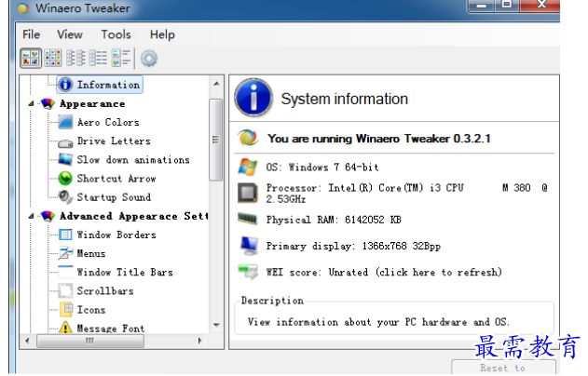The width and height of the screenshot is (588, 376).
Task: Select Window Borders in the tree
Action: (x=116, y=235)
